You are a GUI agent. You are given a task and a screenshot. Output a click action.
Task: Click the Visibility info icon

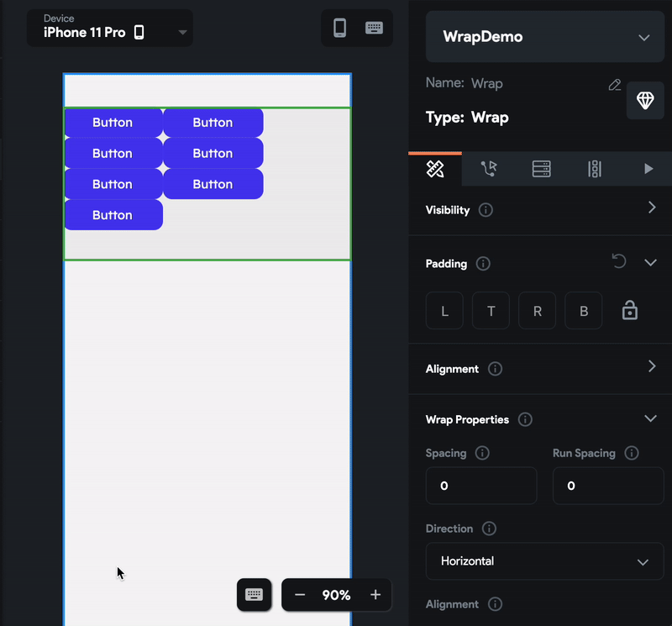[x=486, y=210]
